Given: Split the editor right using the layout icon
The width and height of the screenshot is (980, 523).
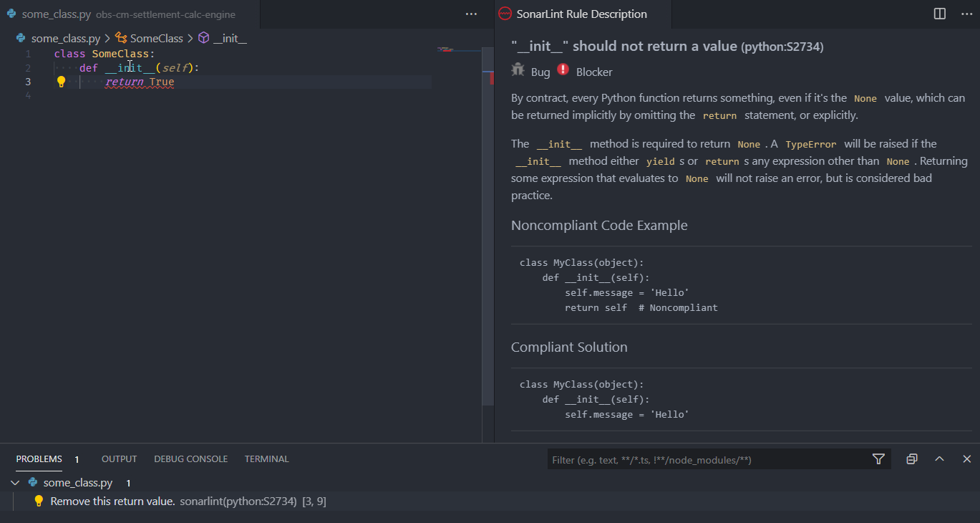Looking at the screenshot, I should (940, 14).
